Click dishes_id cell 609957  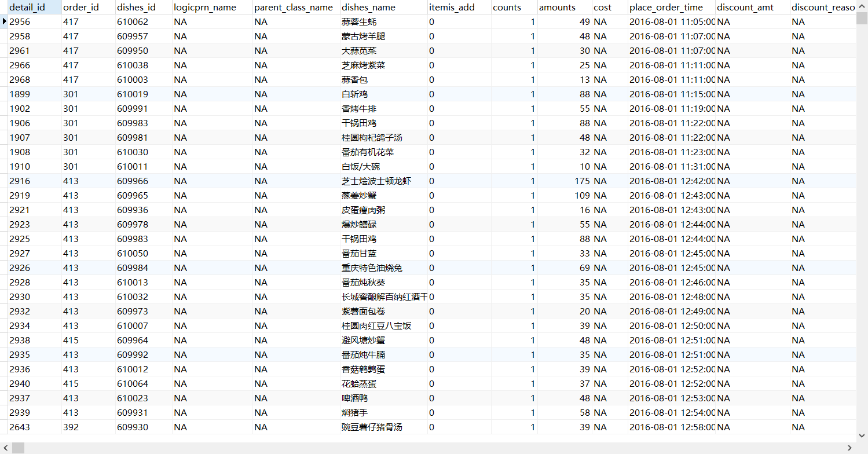[x=144, y=36]
